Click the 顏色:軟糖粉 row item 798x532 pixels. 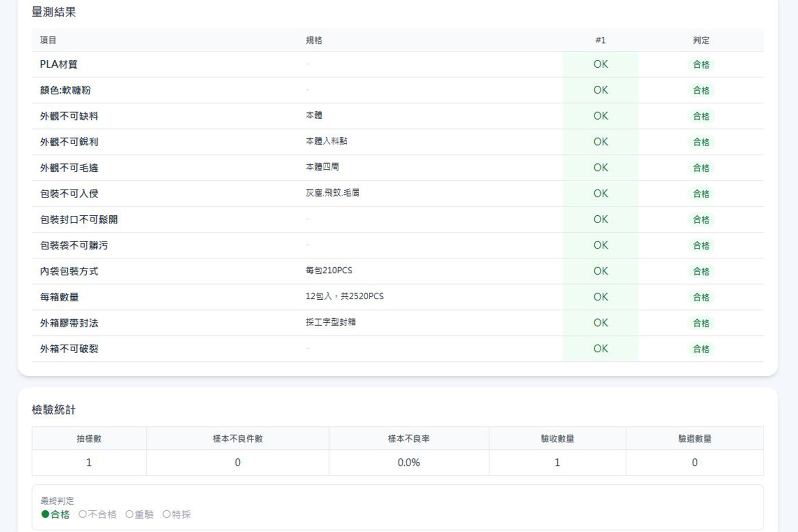click(65, 90)
